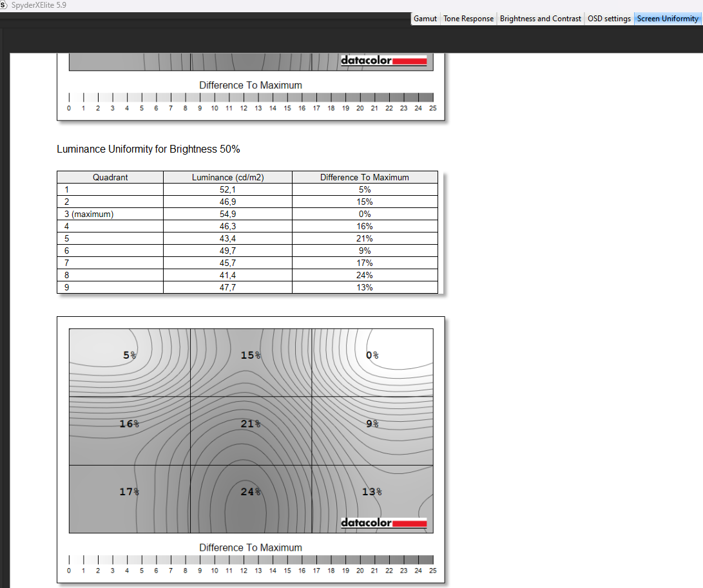Click the 0% label in the contour chart
This screenshot has width=703, height=588.
[372, 355]
